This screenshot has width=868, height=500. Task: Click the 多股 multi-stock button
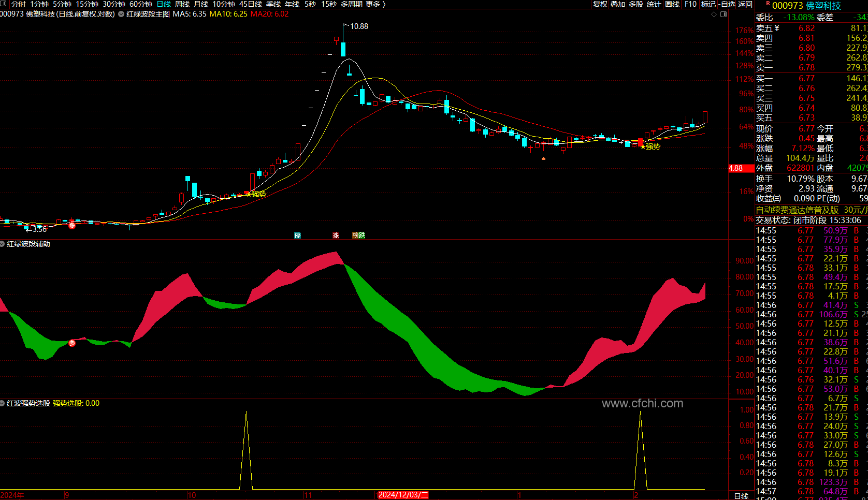point(636,4)
